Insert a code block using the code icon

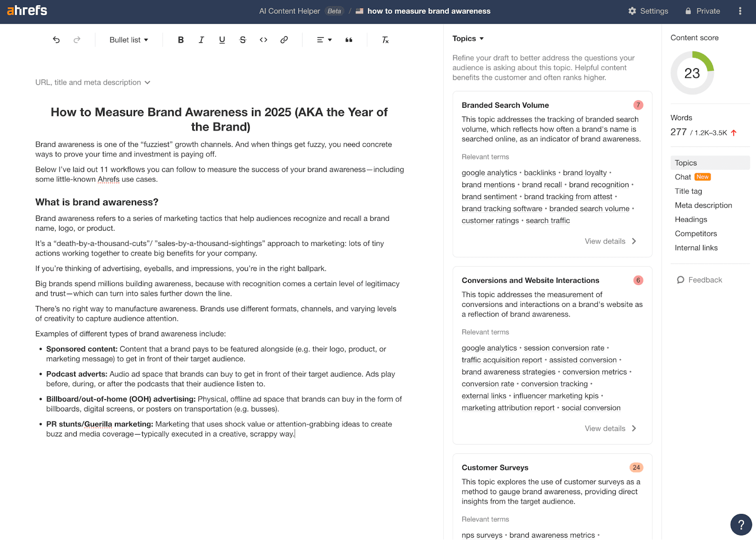(263, 40)
